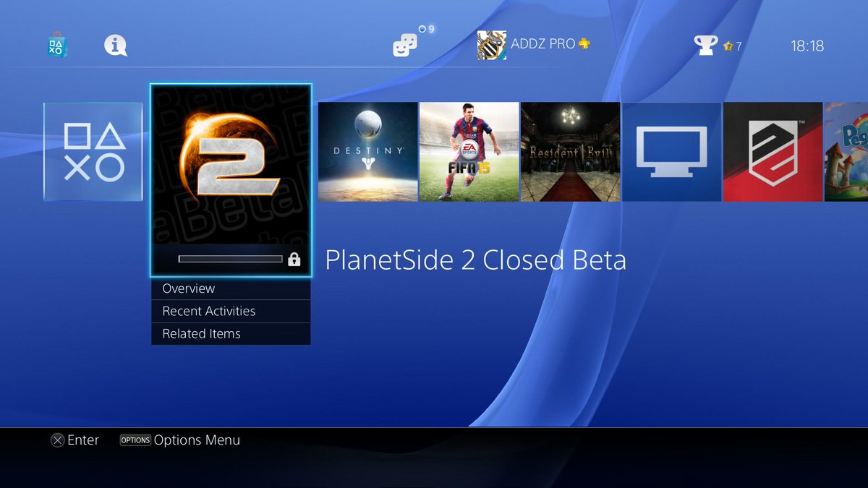
Task: Click the PlayStation Plus badge
Action: (584, 43)
